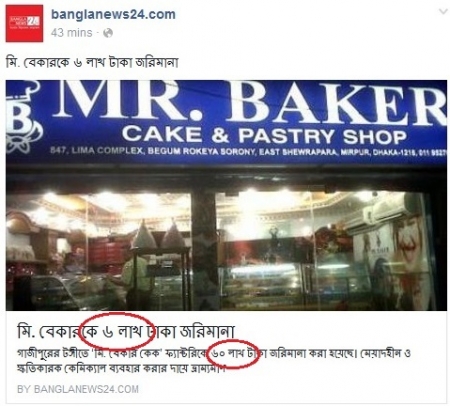Open the BY BANGLANEWS24.COM source label
This screenshot has height=406, width=450.
pyautogui.click(x=78, y=389)
